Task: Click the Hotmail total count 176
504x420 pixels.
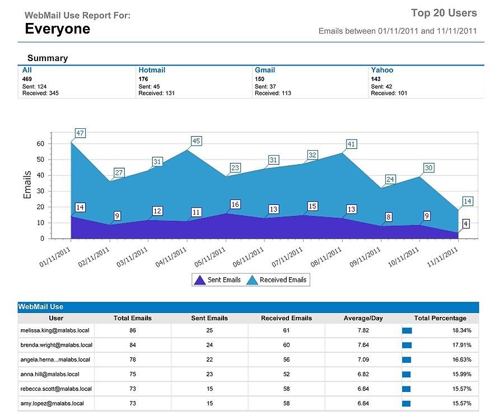Action: (143, 79)
